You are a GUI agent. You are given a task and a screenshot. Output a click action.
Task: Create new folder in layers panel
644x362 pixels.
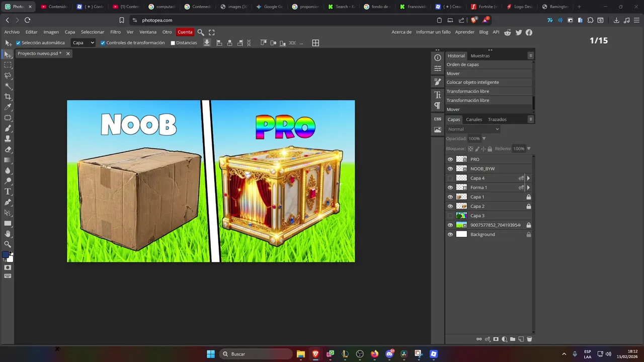point(513,339)
